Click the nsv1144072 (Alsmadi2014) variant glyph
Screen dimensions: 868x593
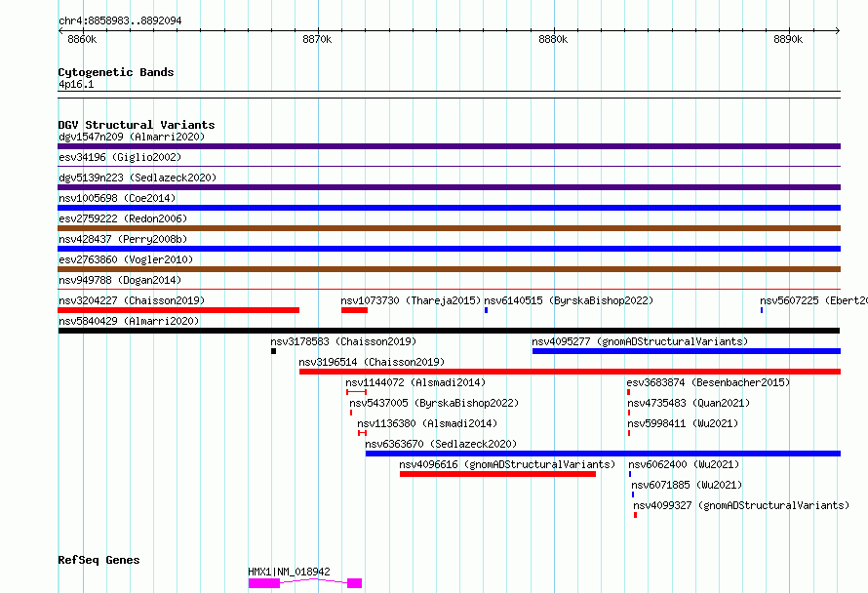[357, 392]
